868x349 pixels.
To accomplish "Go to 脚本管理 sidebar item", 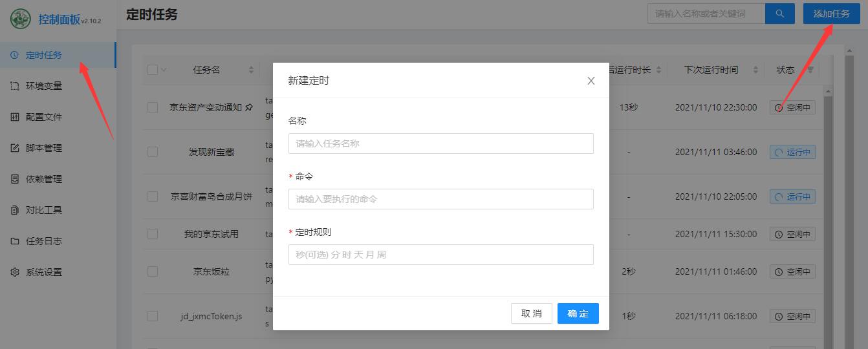I will 44,148.
